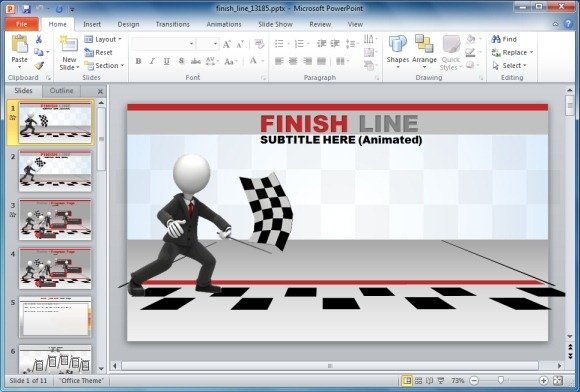Align text right
580x392 pixels.
click(x=307, y=61)
